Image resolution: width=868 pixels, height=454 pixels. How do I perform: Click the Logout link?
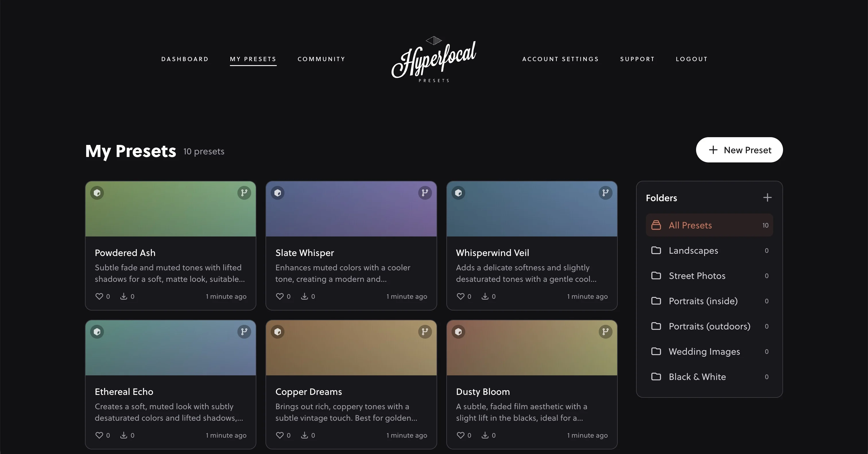pyautogui.click(x=691, y=59)
